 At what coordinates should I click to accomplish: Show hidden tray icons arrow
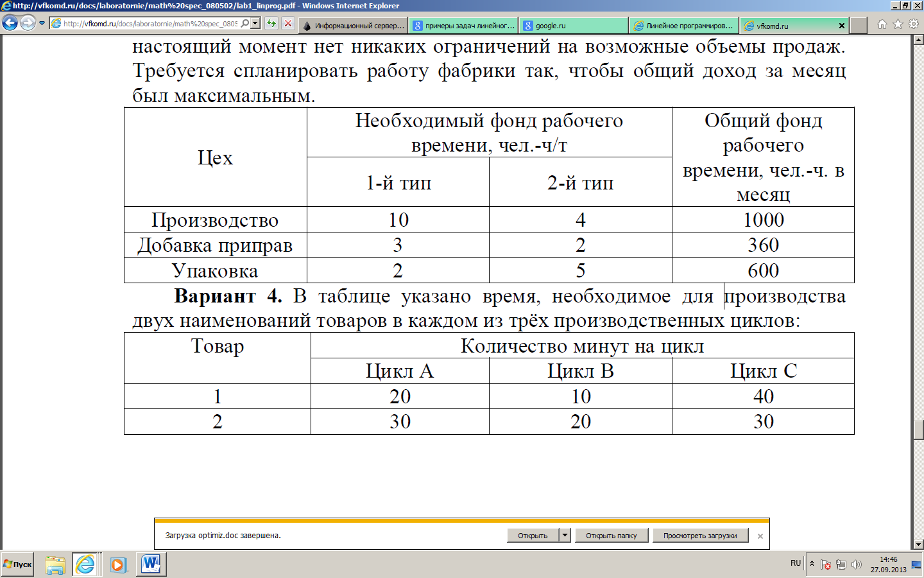click(x=812, y=564)
